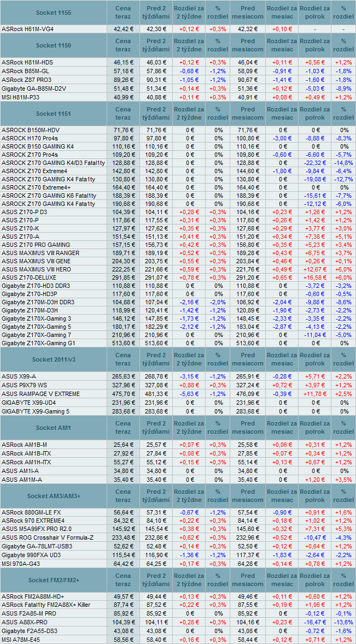Select the ASRock Z87 PRO3 entry
The height and width of the screenshot is (644, 356).
tap(26, 80)
